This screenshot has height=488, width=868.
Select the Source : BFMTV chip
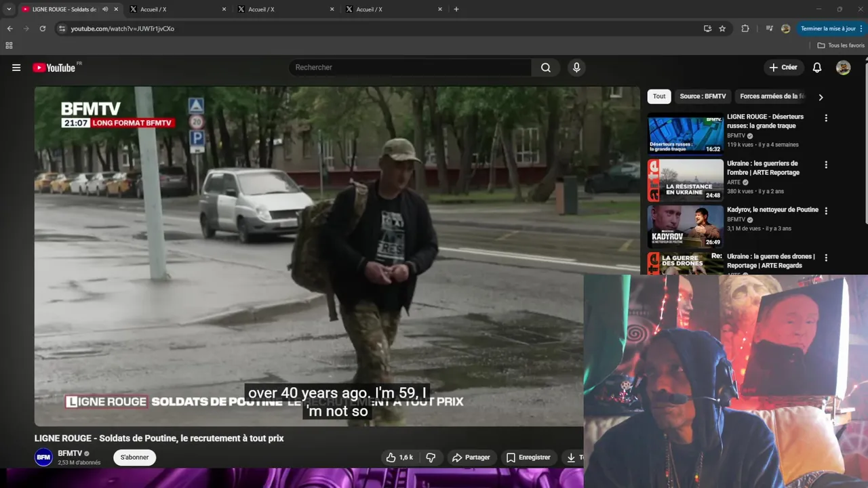click(703, 96)
